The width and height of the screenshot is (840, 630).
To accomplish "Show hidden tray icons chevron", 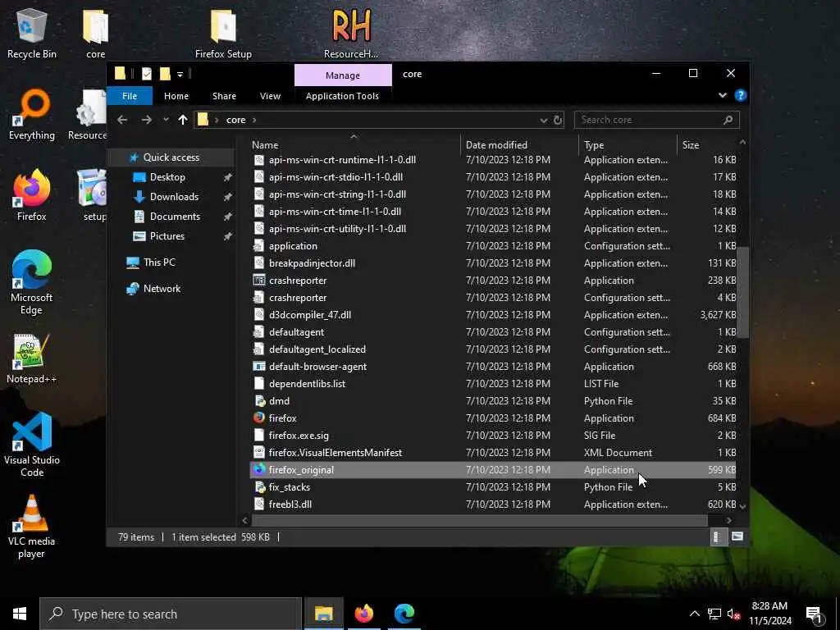I will pyautogui.click(x=694, y=614).
